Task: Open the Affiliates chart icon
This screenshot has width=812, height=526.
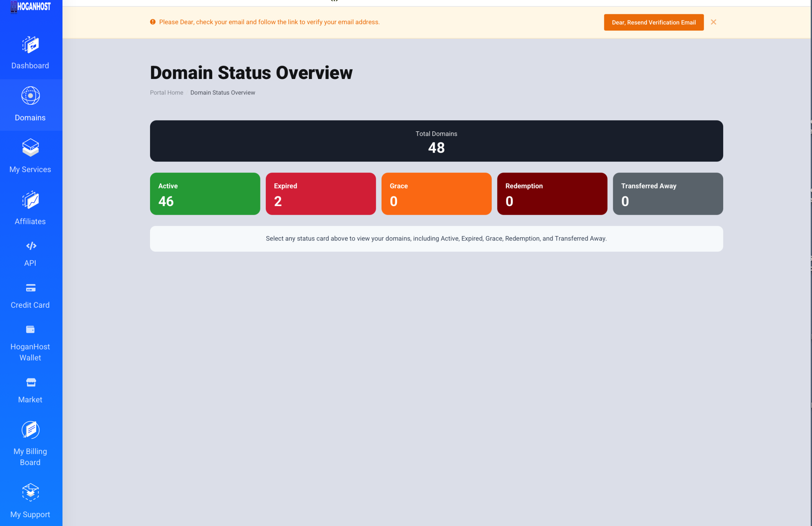Action: point(30,200)
